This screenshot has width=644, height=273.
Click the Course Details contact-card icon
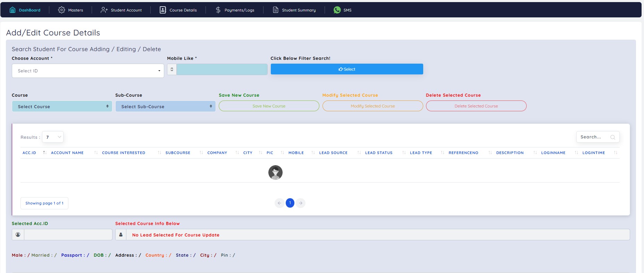pyautogui.click(x=163, y=10)
